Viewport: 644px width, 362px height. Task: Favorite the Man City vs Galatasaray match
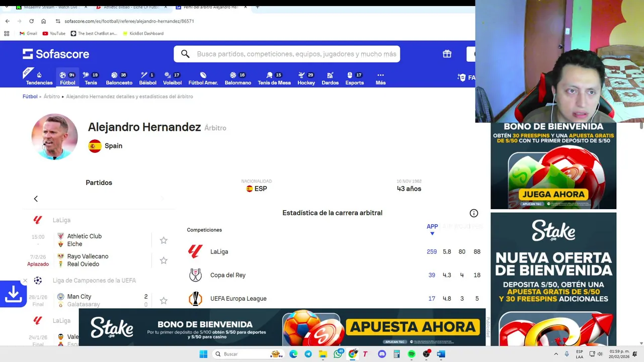[x=164, y=301]
